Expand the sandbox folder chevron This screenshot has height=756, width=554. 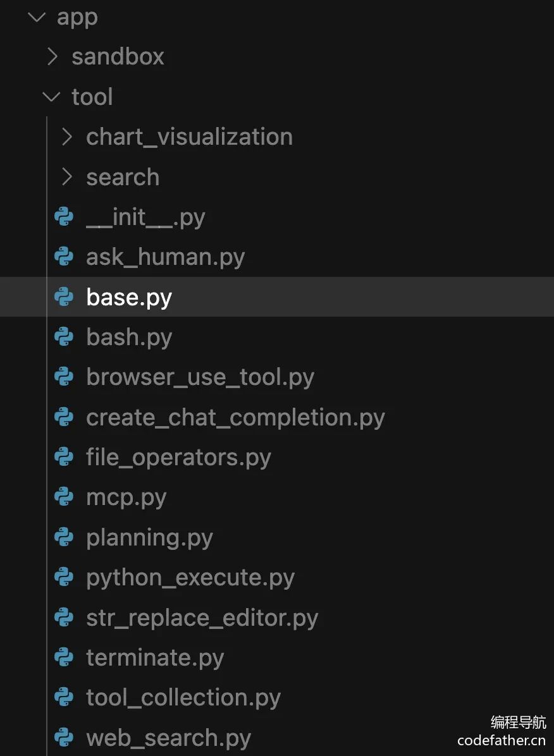point(52,57)
